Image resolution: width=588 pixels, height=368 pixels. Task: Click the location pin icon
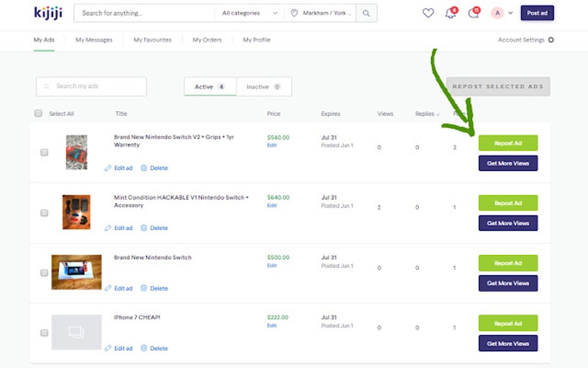(x=295, y=13)
